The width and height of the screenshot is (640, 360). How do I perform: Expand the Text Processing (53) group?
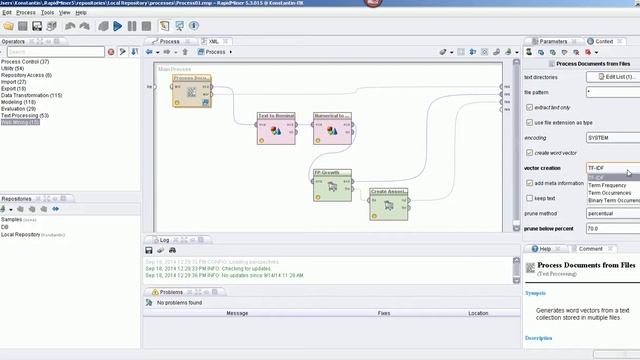point(25,116)
